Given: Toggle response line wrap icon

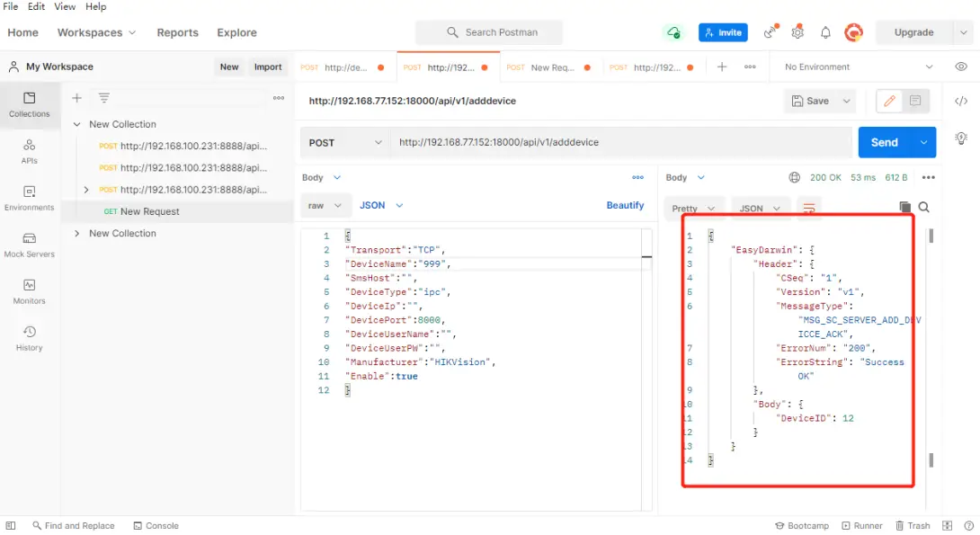Looking at the screenshot, I should click(x=809, y=208).
